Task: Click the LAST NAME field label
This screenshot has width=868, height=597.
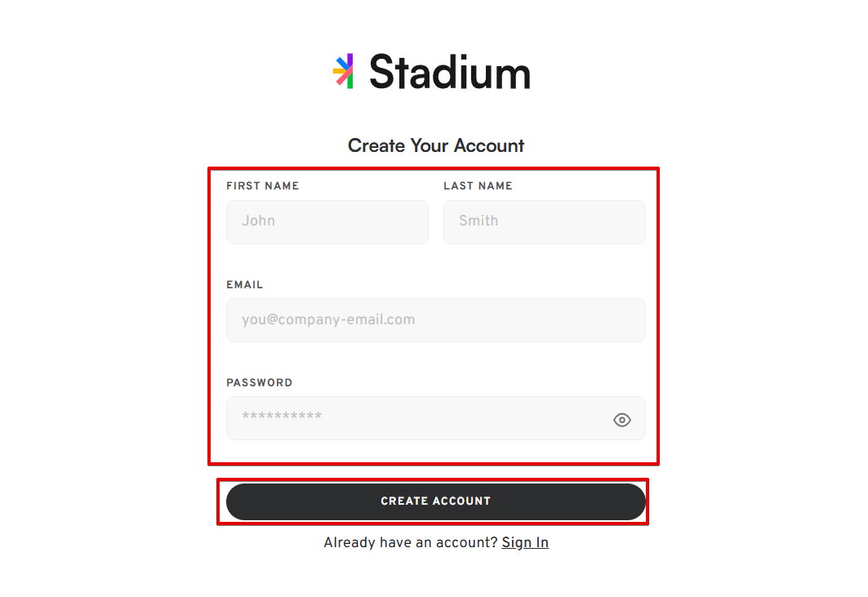Action: pos(478,186)
